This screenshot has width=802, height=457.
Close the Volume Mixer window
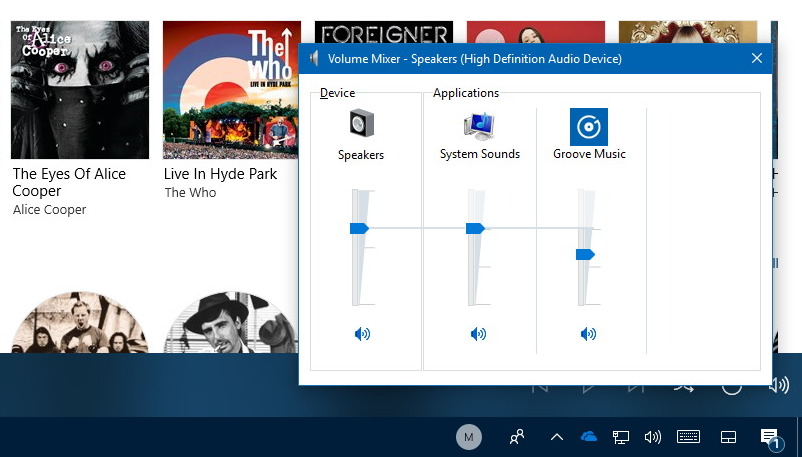(757, 58)
